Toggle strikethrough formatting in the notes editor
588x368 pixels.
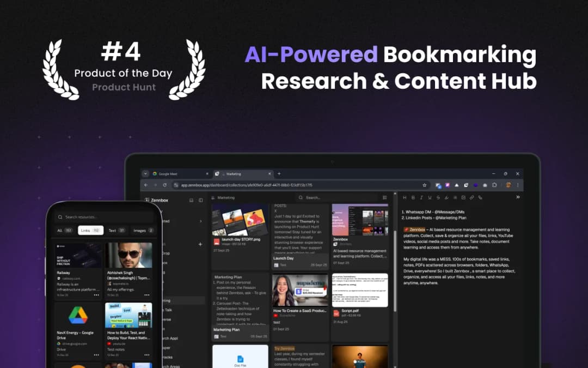(438, 197)
